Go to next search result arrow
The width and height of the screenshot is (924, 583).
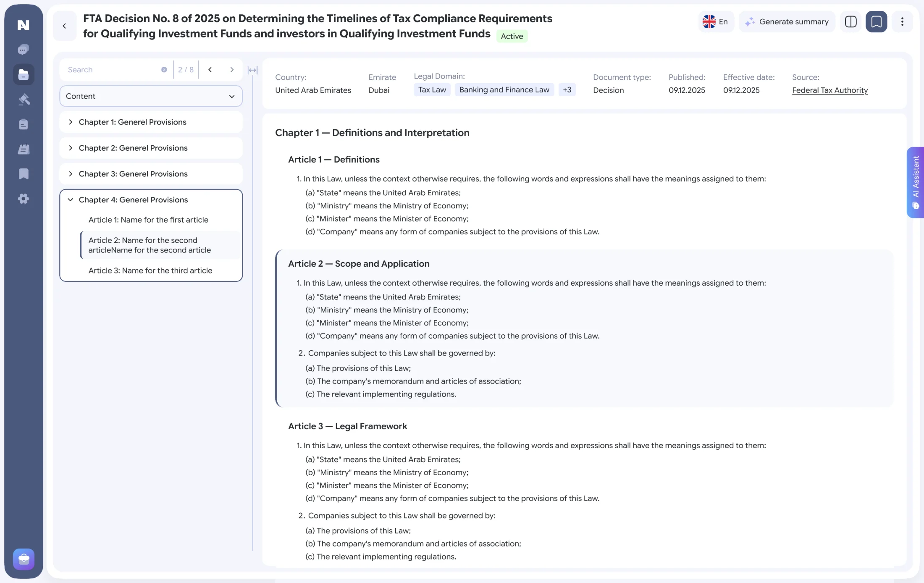click(232, 70)
